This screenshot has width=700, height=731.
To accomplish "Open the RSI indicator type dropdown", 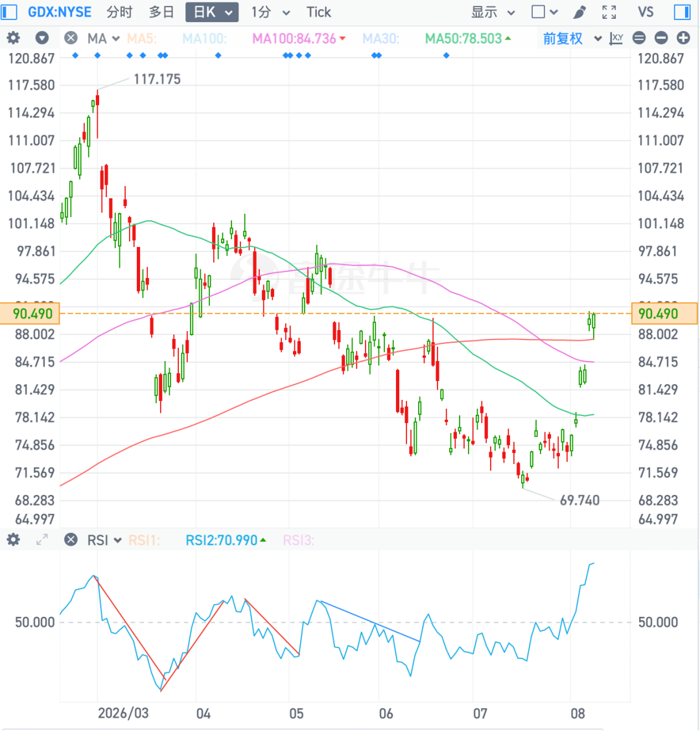I will pyautogui.click(x=104, y=540).
